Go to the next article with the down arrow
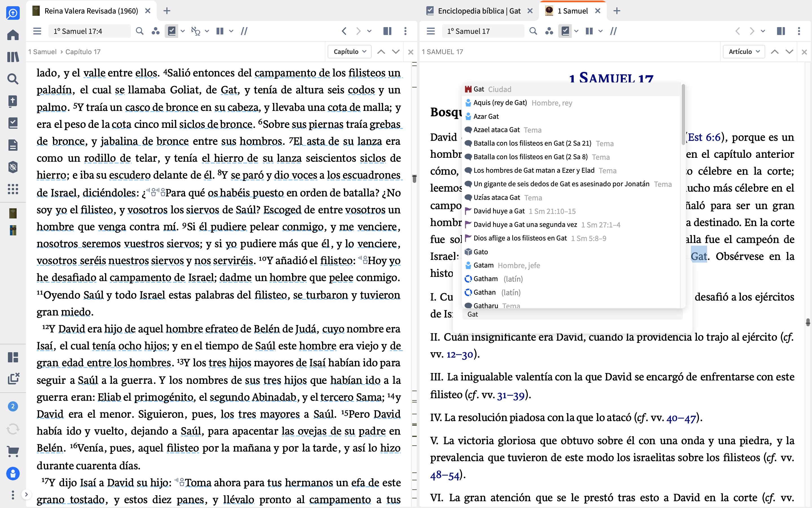812x508 pixels. [x=789, y=52]
